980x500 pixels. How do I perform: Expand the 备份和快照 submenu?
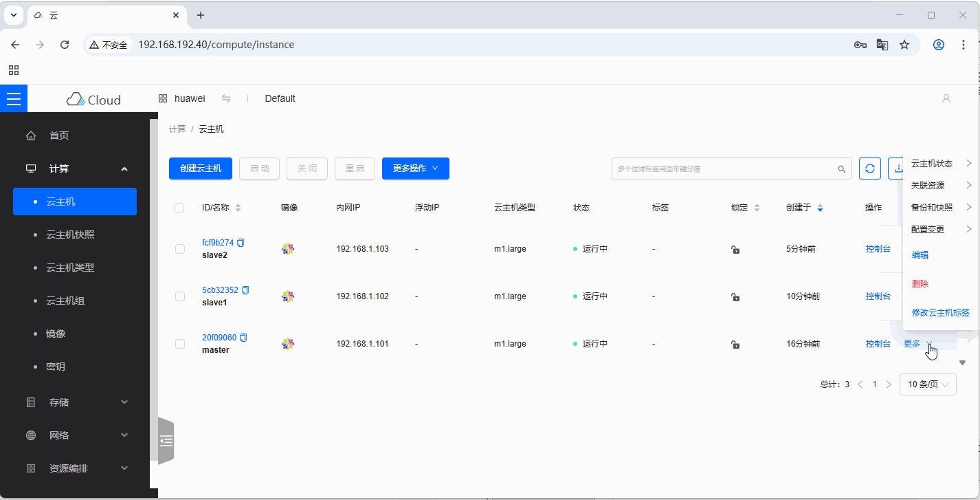(x=941, y=208)
